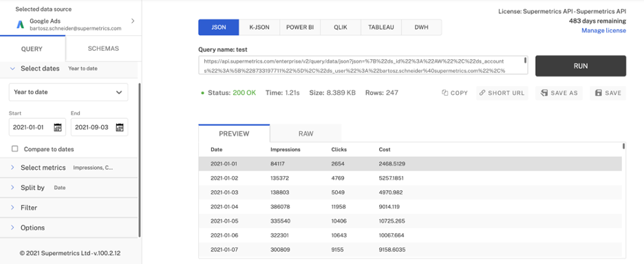
Task: Click cost value 10725.265
Action: (x=391, y=221)
